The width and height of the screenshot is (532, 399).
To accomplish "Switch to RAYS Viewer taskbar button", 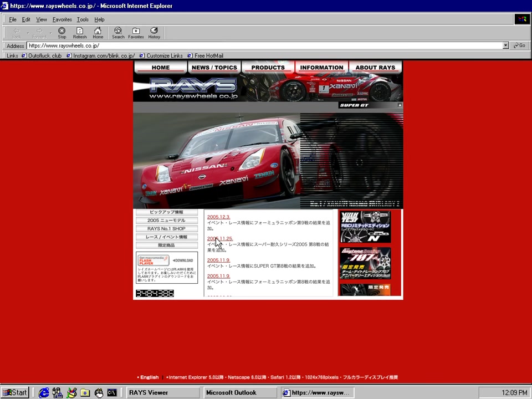I will click(164, 392).
